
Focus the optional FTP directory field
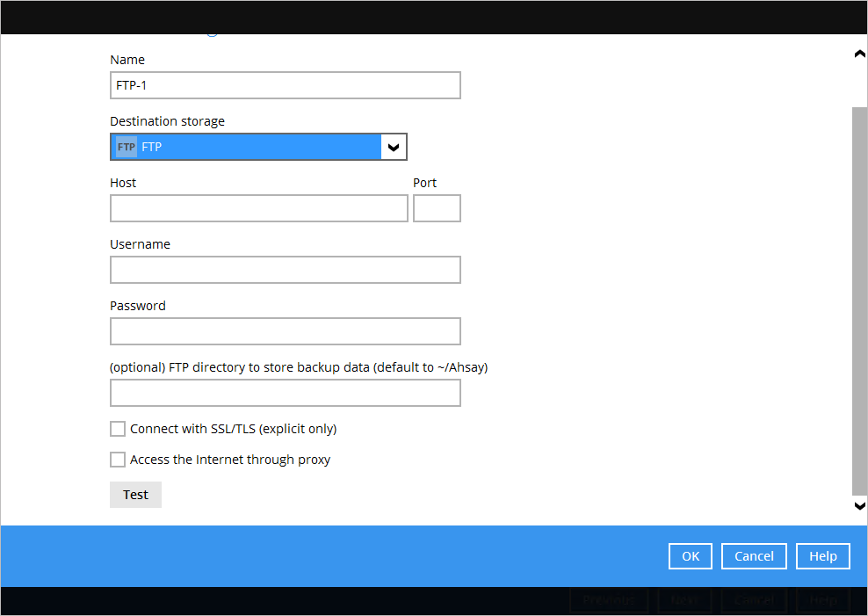285,393
